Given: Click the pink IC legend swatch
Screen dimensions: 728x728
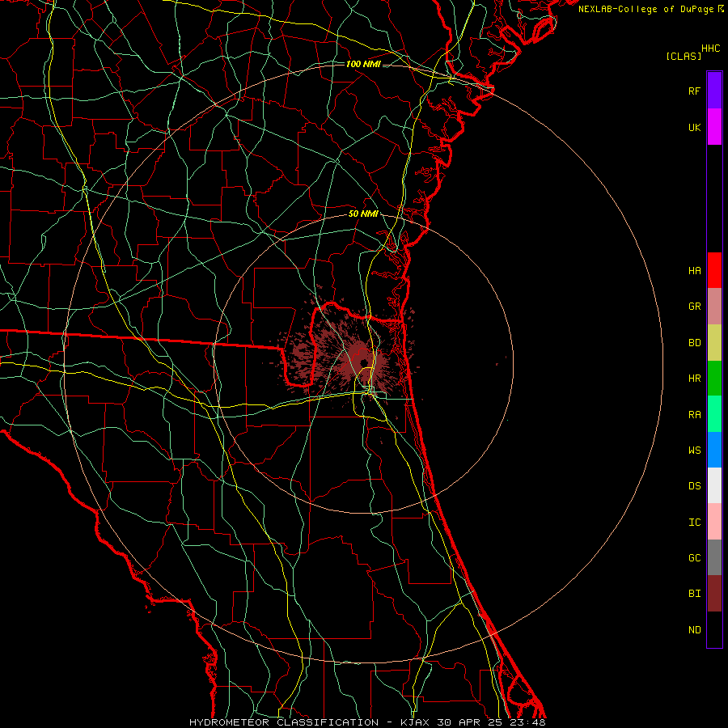Looking at the screenshot, I should click(x=714, y=522).
